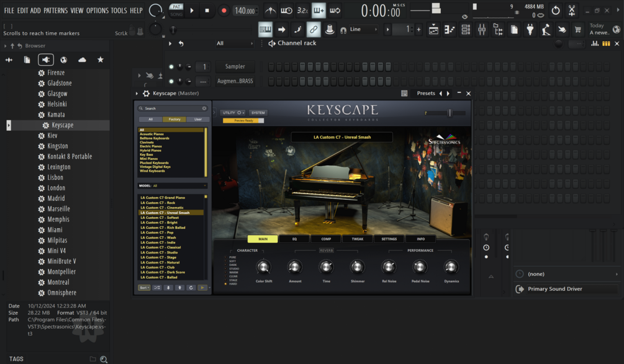Viewport: 624px width, 364px height.
Task: Switch to the SETTINGS tab in Keyscape
Action: [389, 239]
